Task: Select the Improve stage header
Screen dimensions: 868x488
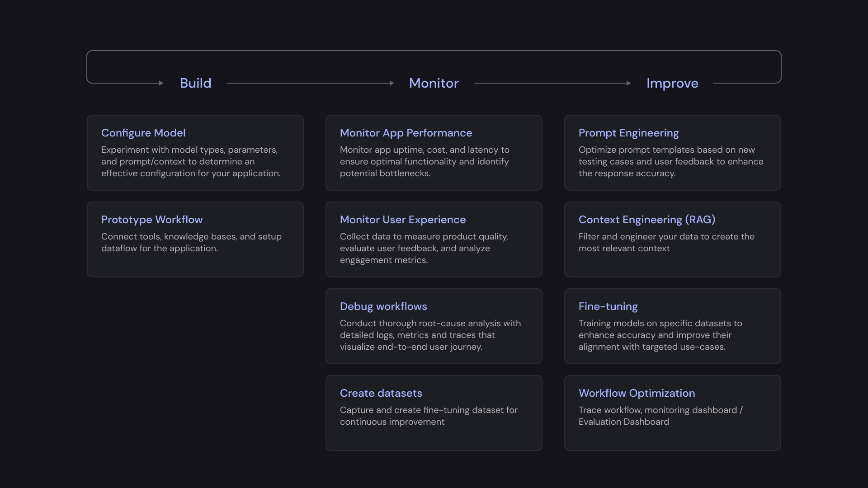Action: pyautogui.click(x=672, y=83)
